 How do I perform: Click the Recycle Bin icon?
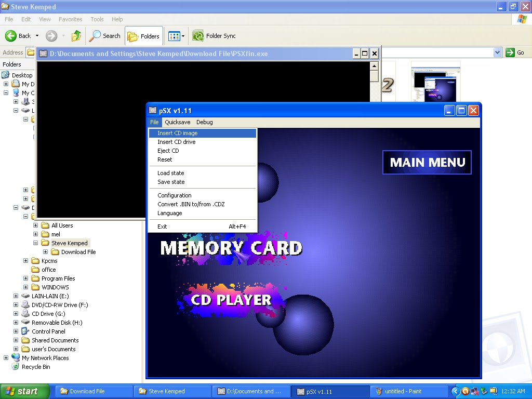(16, 366)
